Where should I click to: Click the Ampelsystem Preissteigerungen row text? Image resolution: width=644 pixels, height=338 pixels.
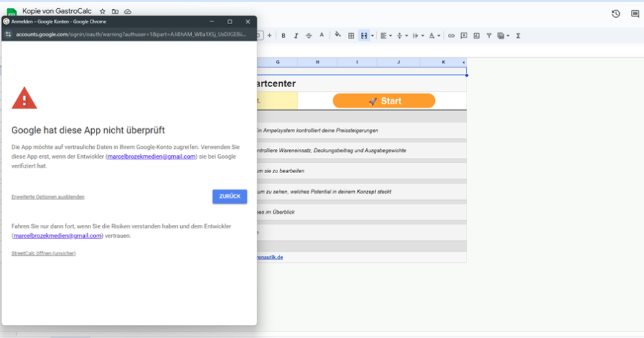[x=318, y=130]
